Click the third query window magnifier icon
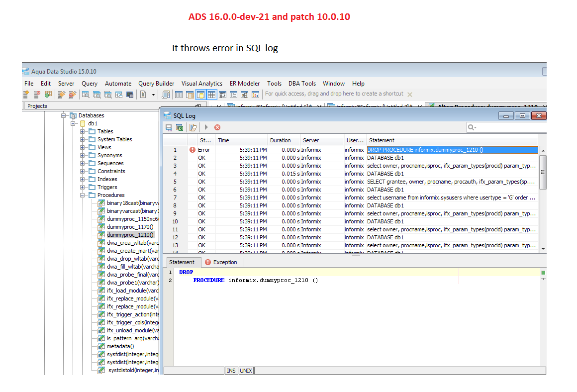 108,95
